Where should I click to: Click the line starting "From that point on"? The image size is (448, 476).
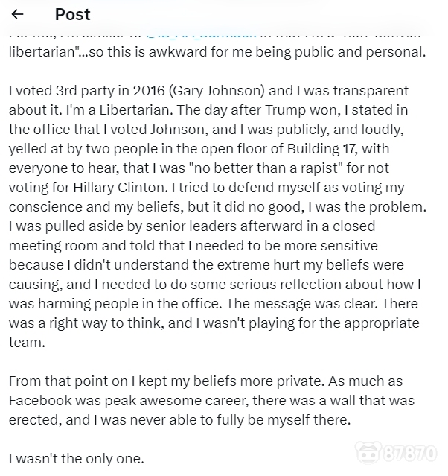(205, 381)
